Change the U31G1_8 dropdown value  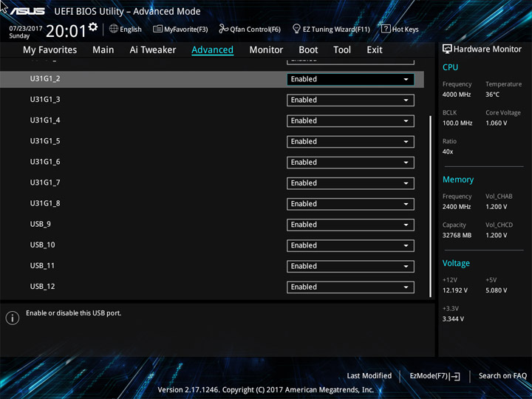[350, 204]
